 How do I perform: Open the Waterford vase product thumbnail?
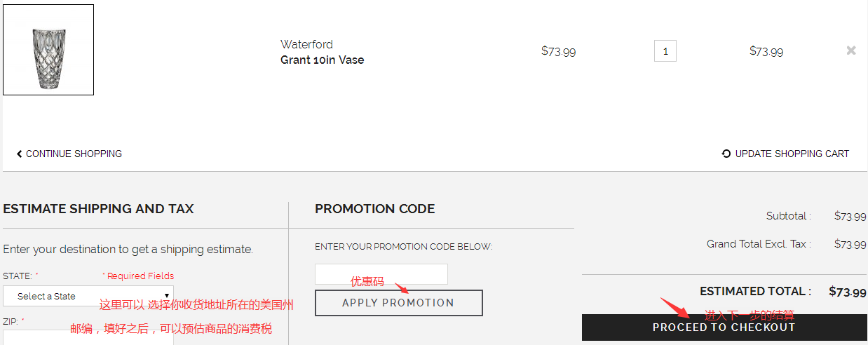pos(48,50)
